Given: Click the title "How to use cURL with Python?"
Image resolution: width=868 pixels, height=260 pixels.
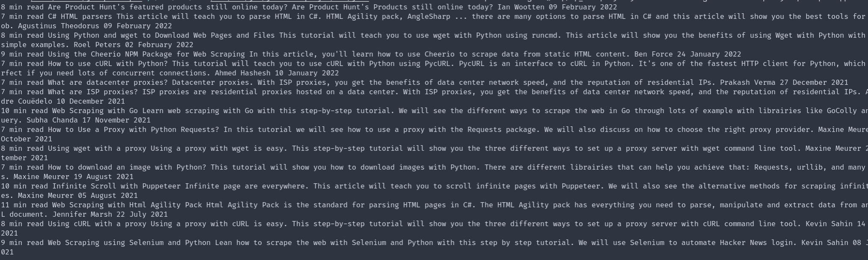Looking at the screenshot, I should click(107, 64).
